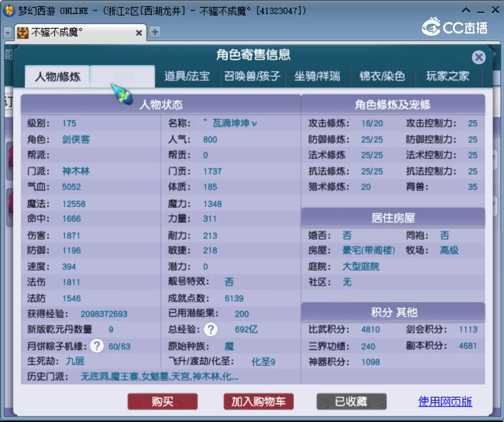This screenshot has width=504, height=422.
Task: Click the 积分 其他 section header
Action: pyautogui.click(x=394, y=312)
